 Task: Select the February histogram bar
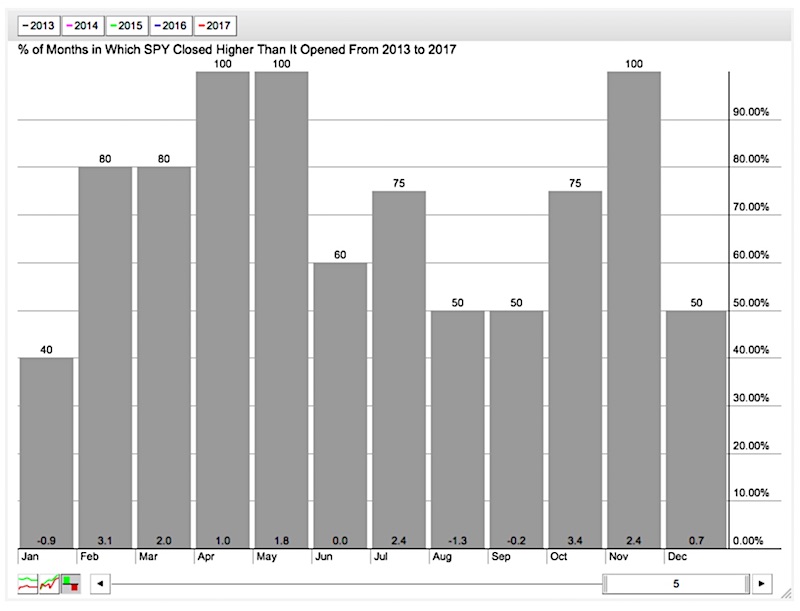tap(105, 358)
